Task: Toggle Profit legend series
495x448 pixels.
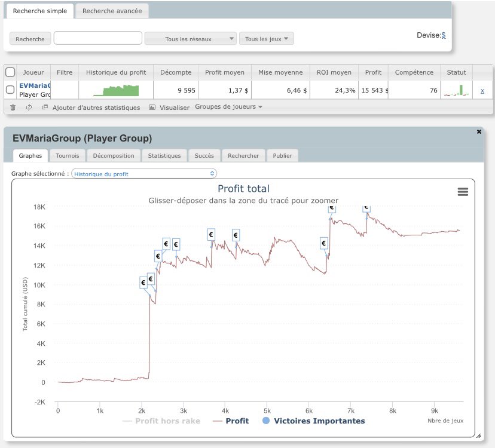Action: coord(231,421)
